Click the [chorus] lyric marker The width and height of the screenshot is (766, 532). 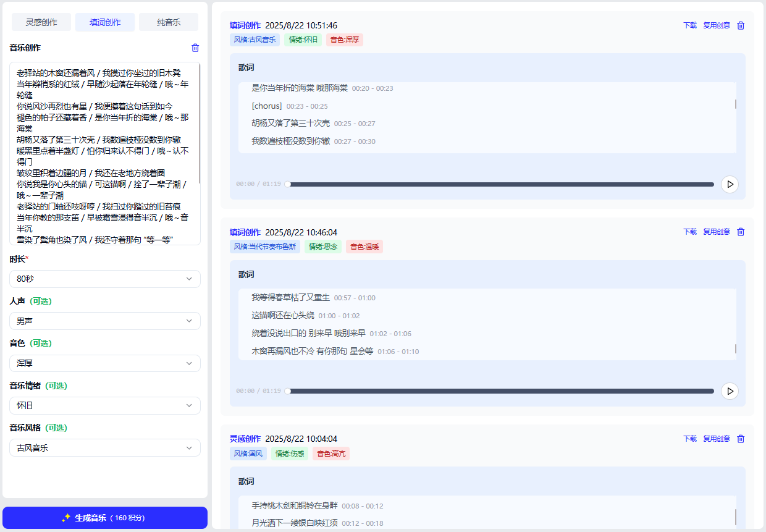(x=267, y=106)
